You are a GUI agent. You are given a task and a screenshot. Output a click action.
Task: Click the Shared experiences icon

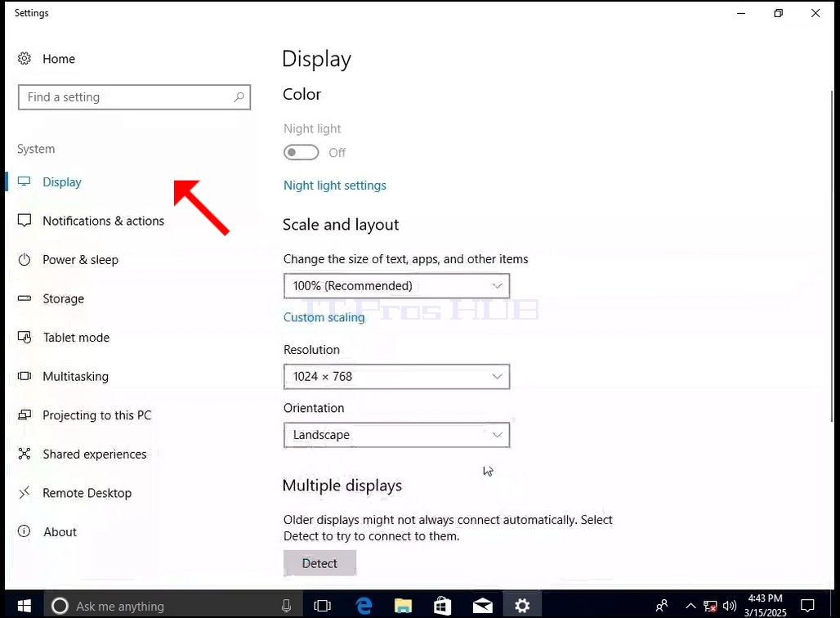(x=25, y=454)
